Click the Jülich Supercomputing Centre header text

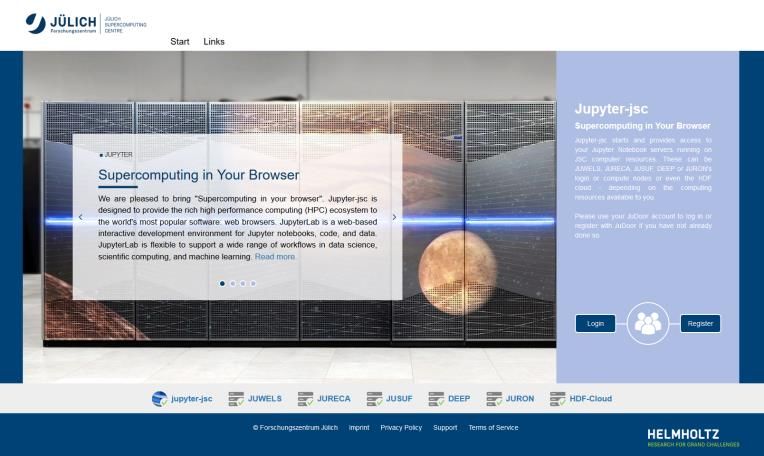(125, 25)
